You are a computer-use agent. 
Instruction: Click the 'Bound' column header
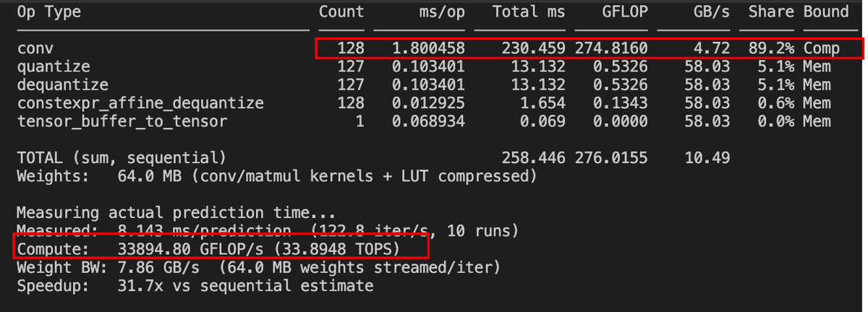pyautogui.click(x=826, y=12)
